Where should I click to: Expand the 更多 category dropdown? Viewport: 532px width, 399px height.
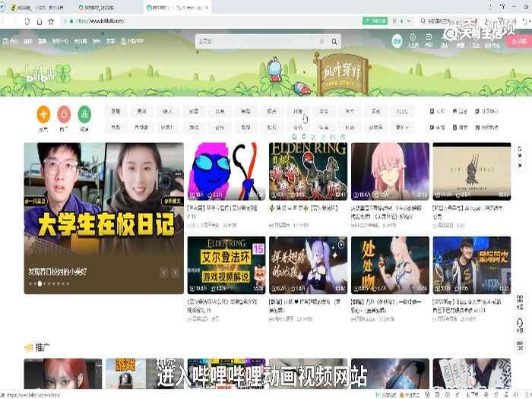coord(402,127)
